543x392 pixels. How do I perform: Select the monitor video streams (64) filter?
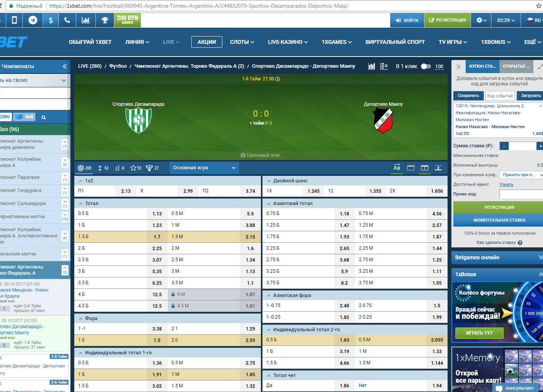tap(24, 117)
